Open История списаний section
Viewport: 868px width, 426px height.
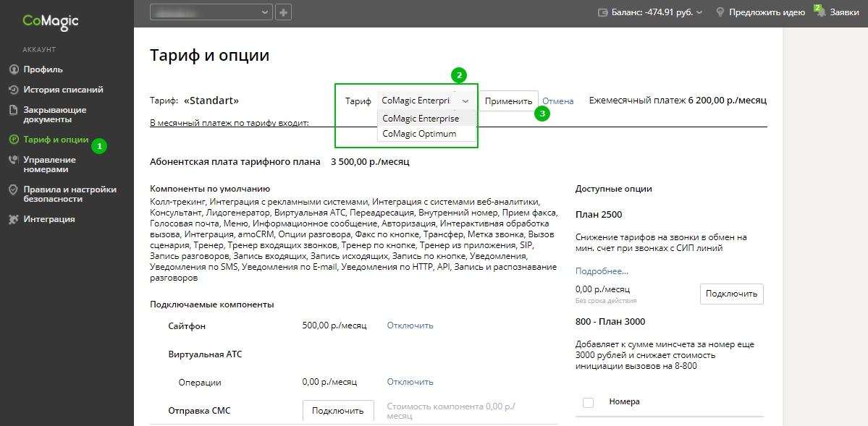[63, 90]
